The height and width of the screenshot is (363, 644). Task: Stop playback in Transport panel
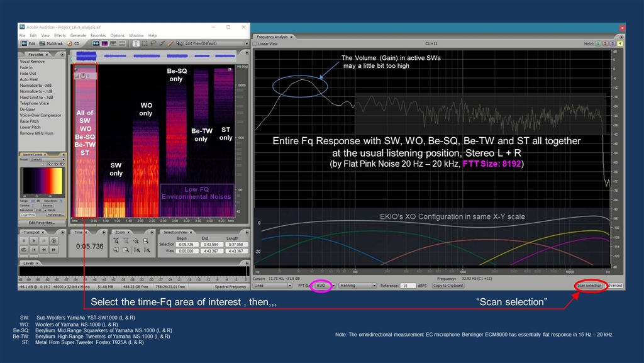pos(24,240)
